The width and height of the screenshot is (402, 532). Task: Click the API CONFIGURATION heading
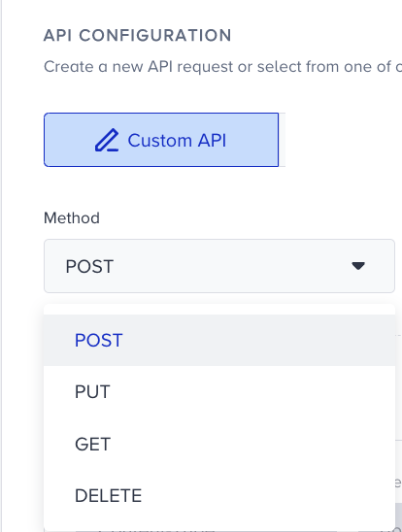[x=137, y=35]
